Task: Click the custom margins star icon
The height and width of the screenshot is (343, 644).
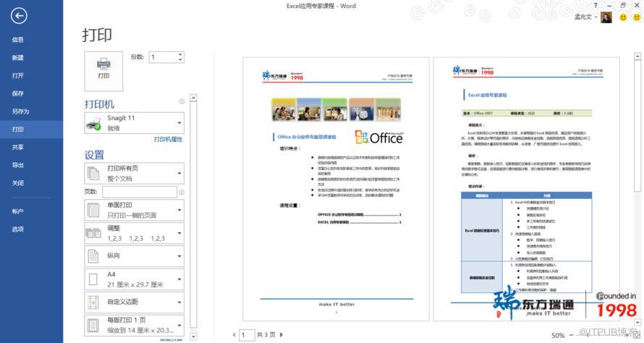Action: 93,302
